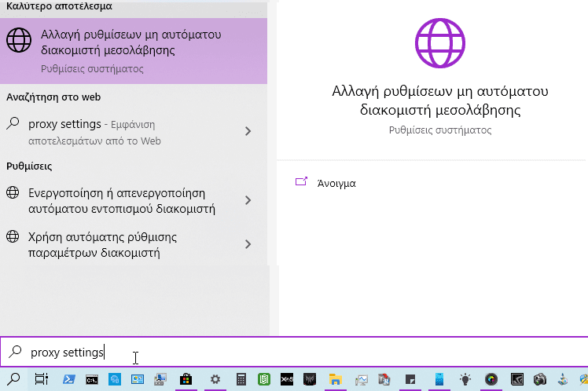Open Microsoft Store from the taskbar

click(186, 379)
